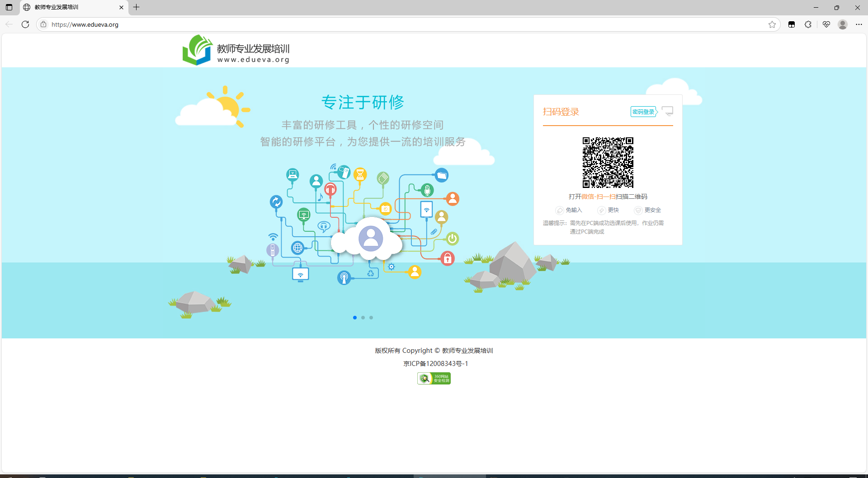Switch to the second carousel slide dot
Image resolution: width=868 pixels, height=478 pixels.
[363, 318]
